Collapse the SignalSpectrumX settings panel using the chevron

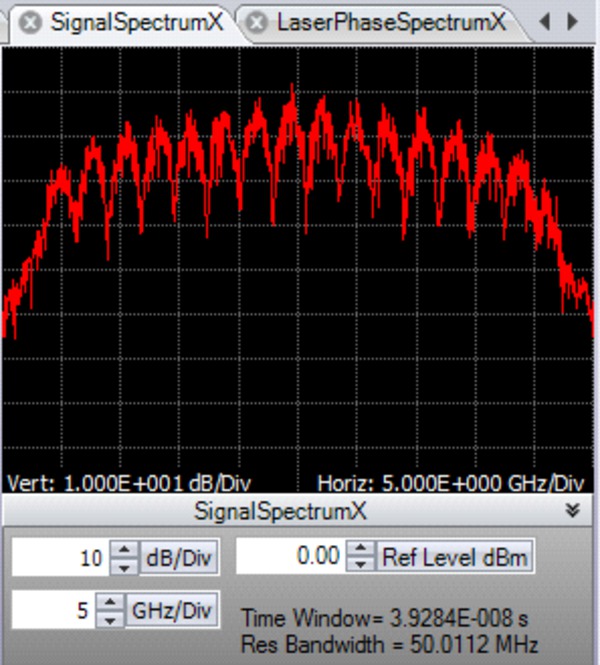[x=573, y=510]
